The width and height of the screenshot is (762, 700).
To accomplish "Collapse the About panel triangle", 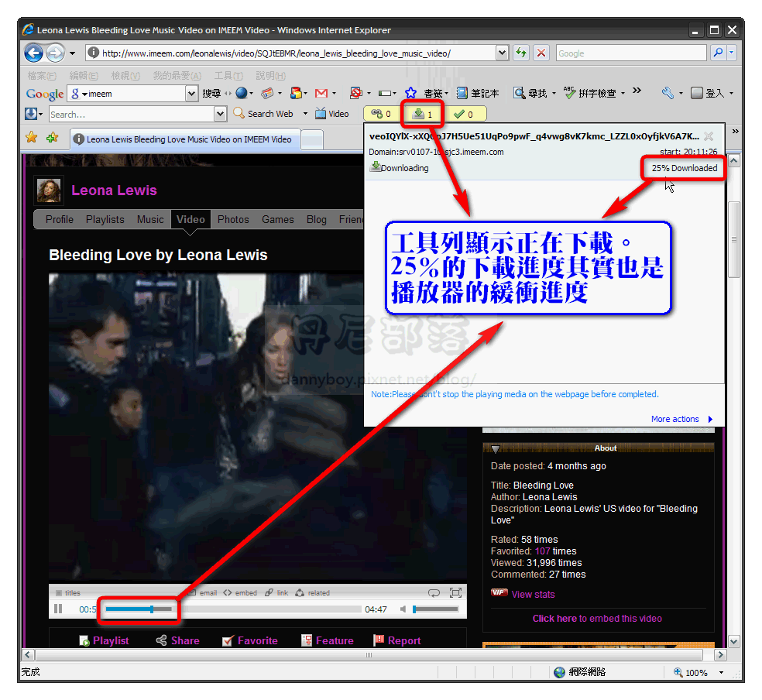I will 495,448.
